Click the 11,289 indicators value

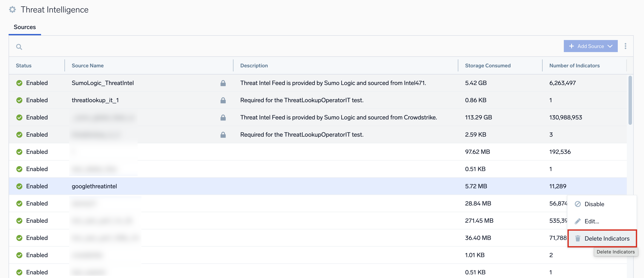(558, 186)
